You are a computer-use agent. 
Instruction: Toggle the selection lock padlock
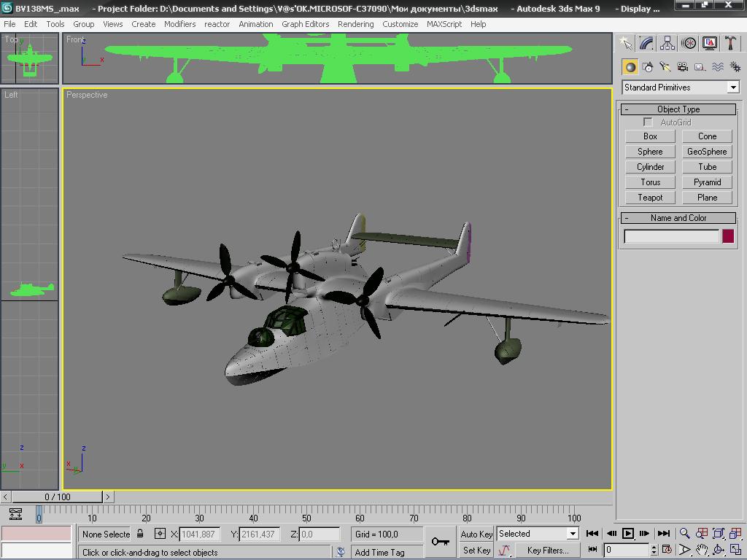pyautogui.click(x=141, y=534)
